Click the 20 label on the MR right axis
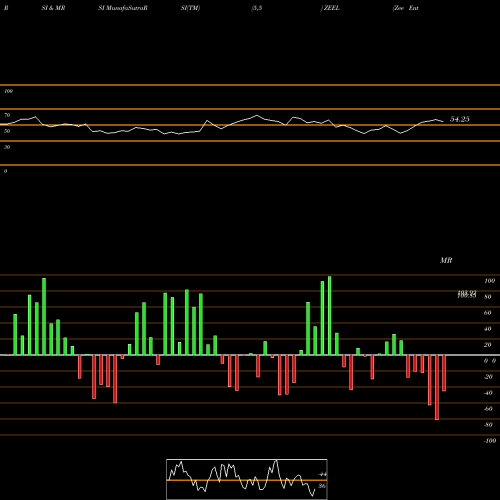500x500 pixels. coord(487,345)
